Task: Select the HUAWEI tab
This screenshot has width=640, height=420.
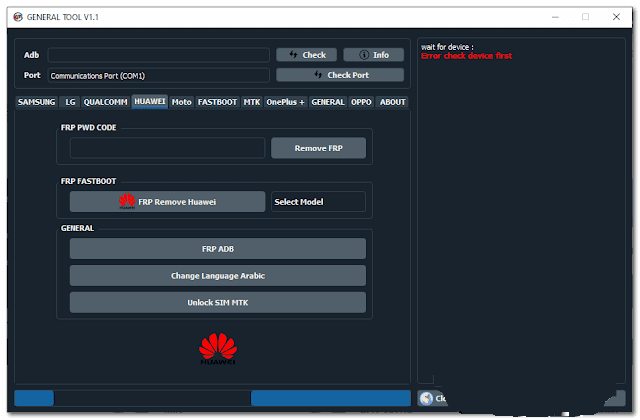Action: click(x=149, y=101)
